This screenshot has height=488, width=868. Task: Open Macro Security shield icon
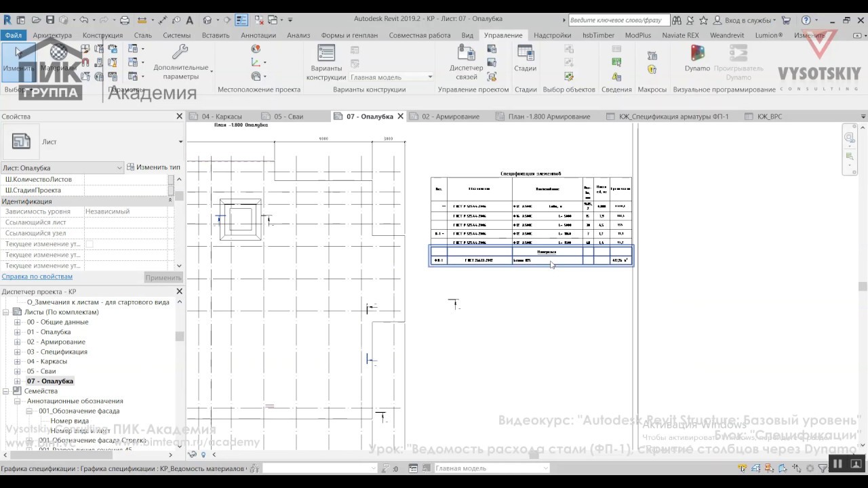coord(652,69)
